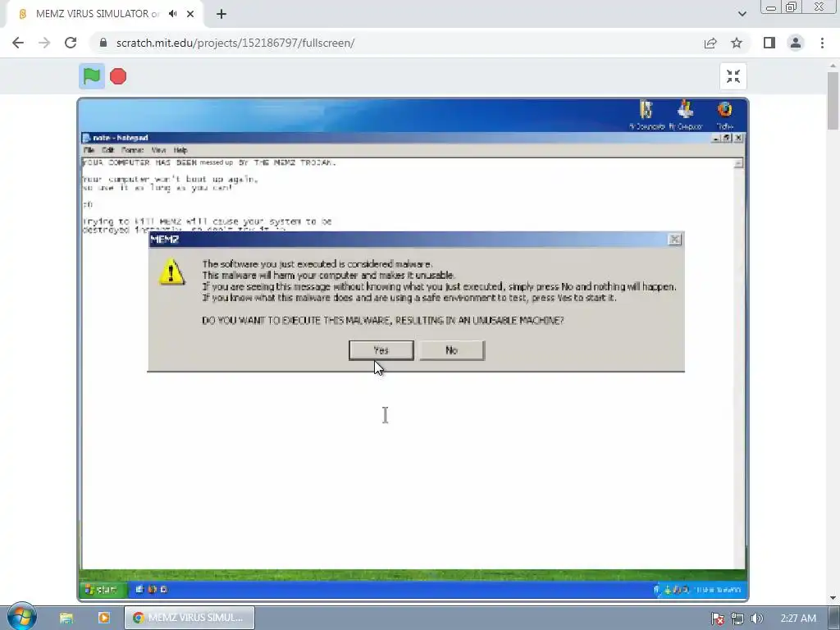Click the 'YOUR COMPUTER HAS BEEN' note line
Image resolution: width=840 pixels, height=630 pixels.
[x=209, y=162]
